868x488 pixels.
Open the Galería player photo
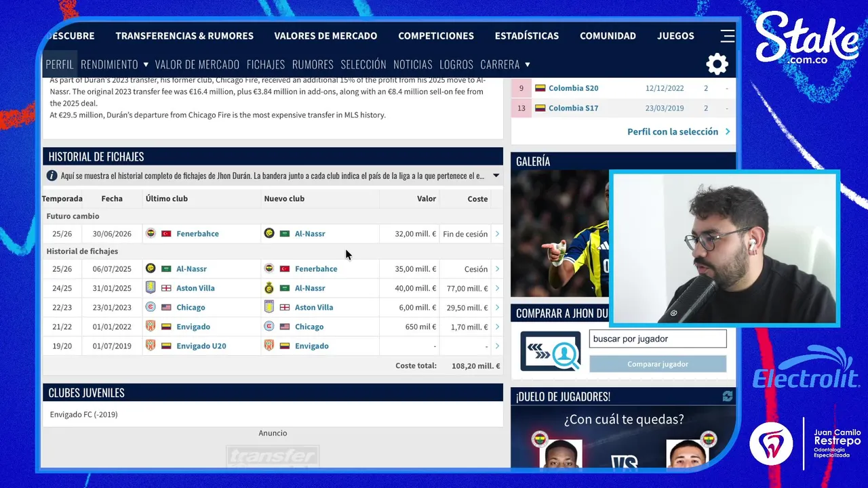click(x=560, y=233)
